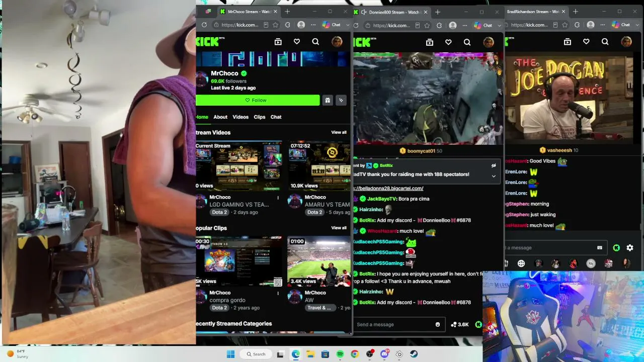Open the Videos tab on MrChoco

tap(240, 117)
